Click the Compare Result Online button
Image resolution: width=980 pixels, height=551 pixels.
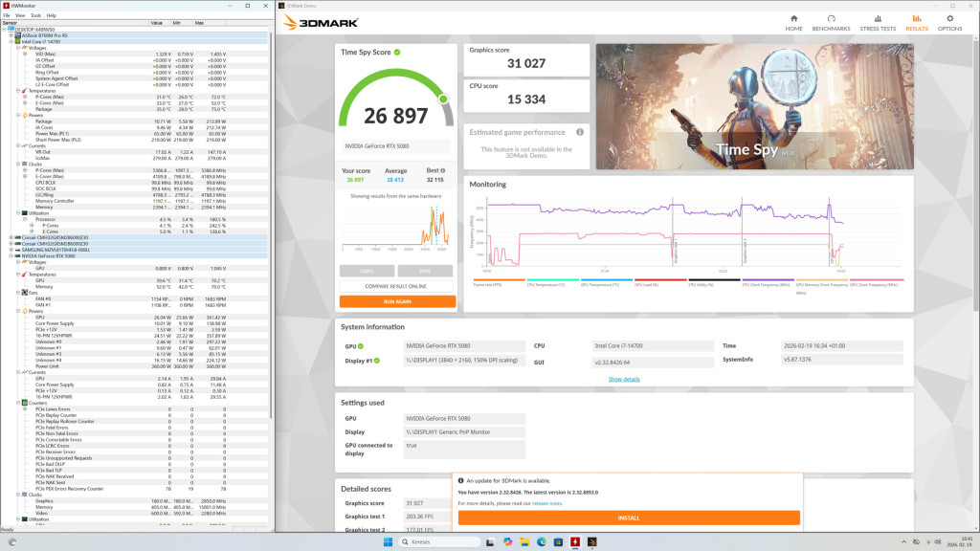397,286
